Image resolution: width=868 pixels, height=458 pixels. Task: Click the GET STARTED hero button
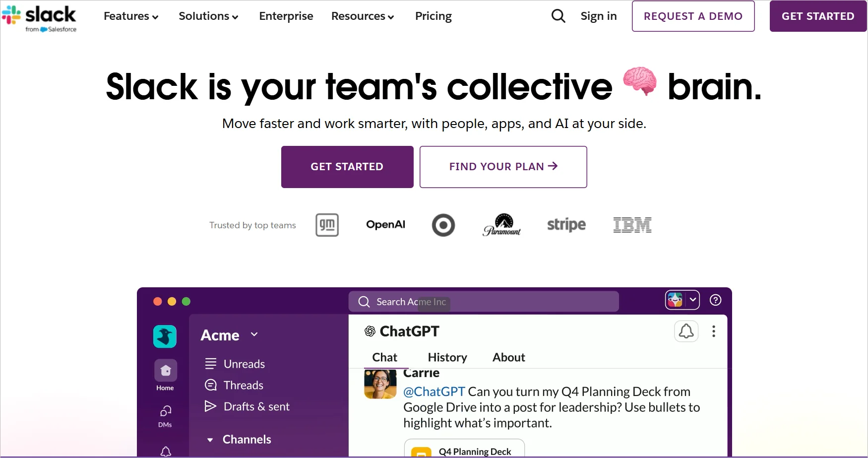point(347,167)
